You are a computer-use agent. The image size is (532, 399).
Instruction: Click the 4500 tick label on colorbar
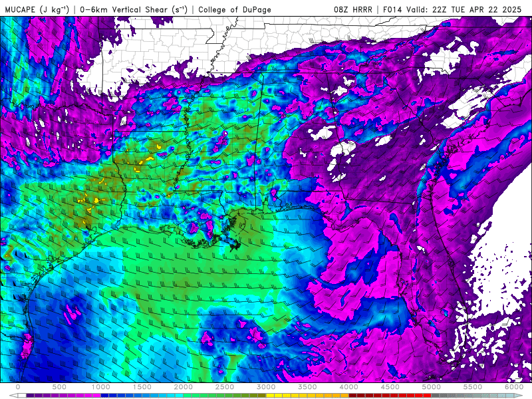point(390,387)
